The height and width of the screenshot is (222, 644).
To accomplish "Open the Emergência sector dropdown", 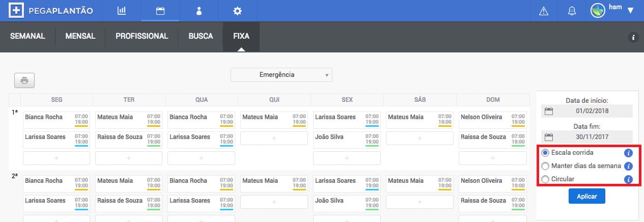I will (x=281, y=75).
